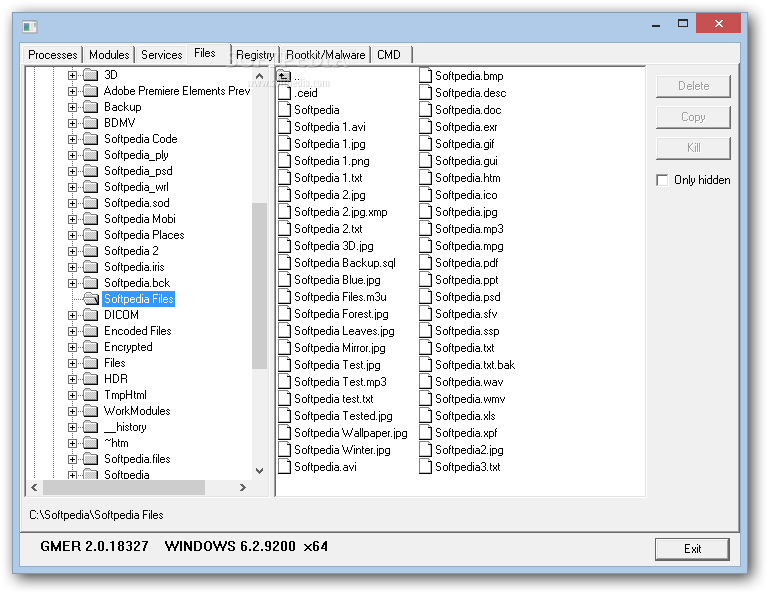Switch to the Modules tab
768x594 pixels.
[109, 55]
